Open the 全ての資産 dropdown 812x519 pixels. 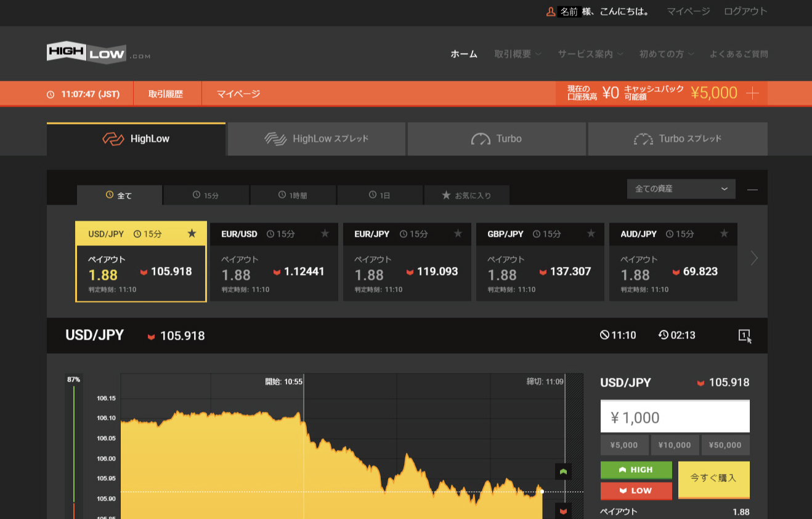[x=681, y=189]
